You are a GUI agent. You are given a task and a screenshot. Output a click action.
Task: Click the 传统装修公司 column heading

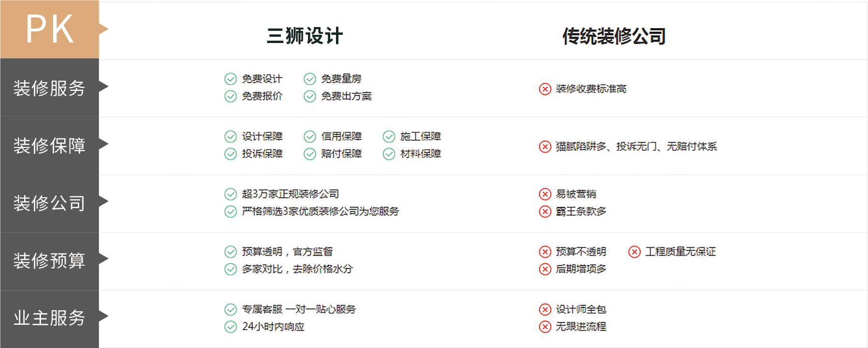614,36
